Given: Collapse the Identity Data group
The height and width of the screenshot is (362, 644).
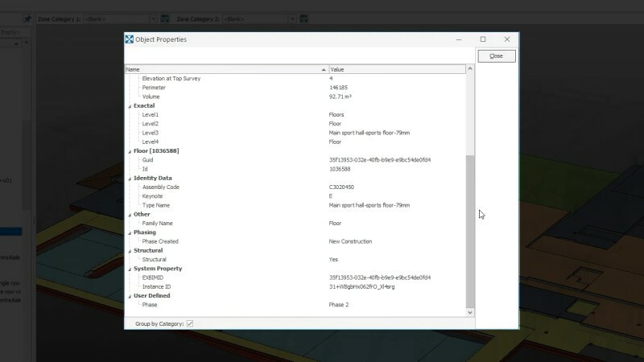Looking at the screenshot, I should [x=129, y=178].
